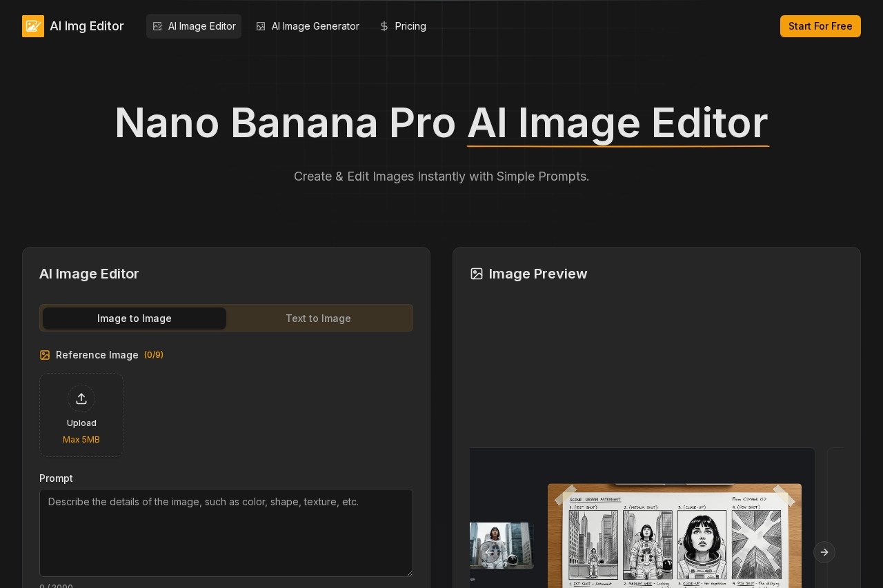Click Upload to add a reference image
883x588 pixels.
pyautogui.click(x=81, y=415)
